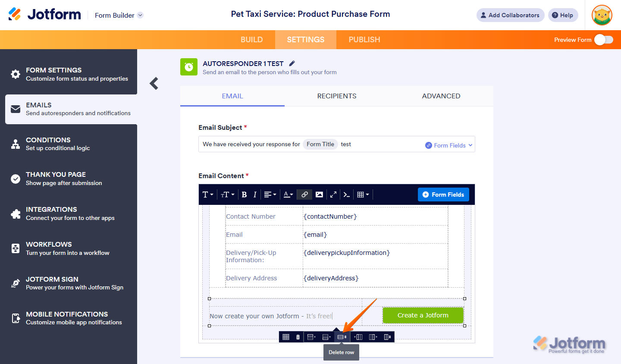Open the Form Fields dropdown in Email Subject
This screenshot has width=621, height=364.
click(449, 145)
